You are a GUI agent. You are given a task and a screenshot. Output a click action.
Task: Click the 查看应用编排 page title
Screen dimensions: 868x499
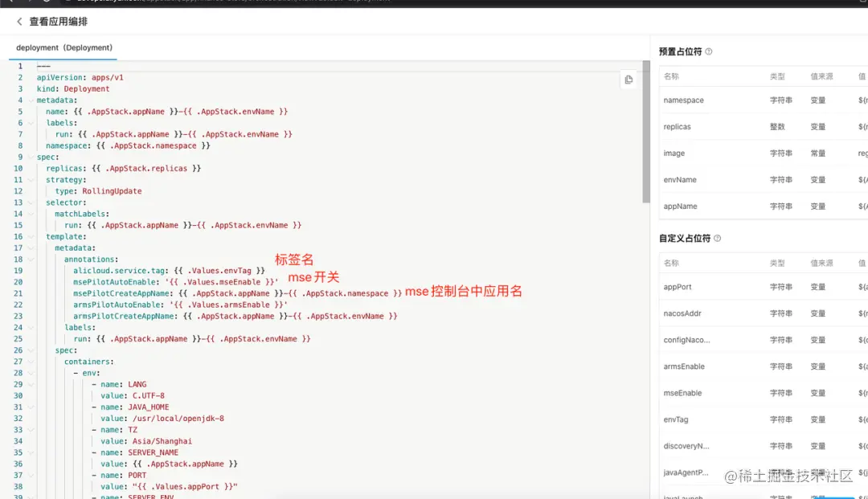click(x=58, y=22)
